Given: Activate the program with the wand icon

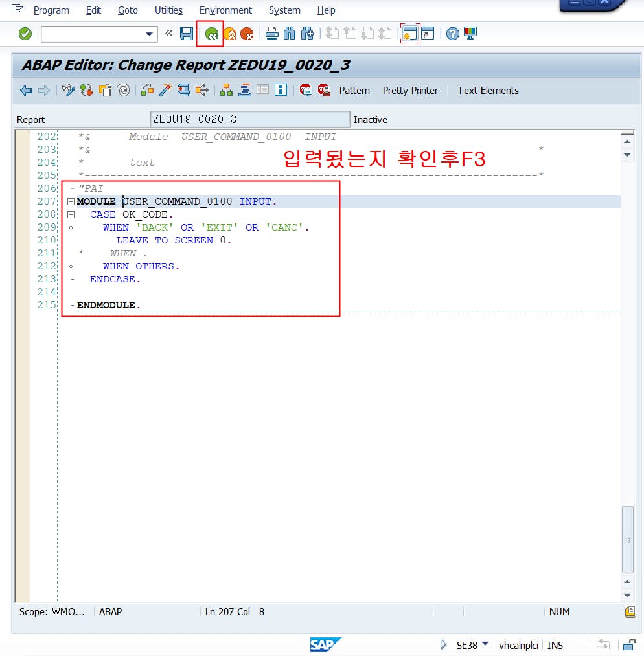Looking at the screenshot, I should pyautogui.click(x=165, y=91).
